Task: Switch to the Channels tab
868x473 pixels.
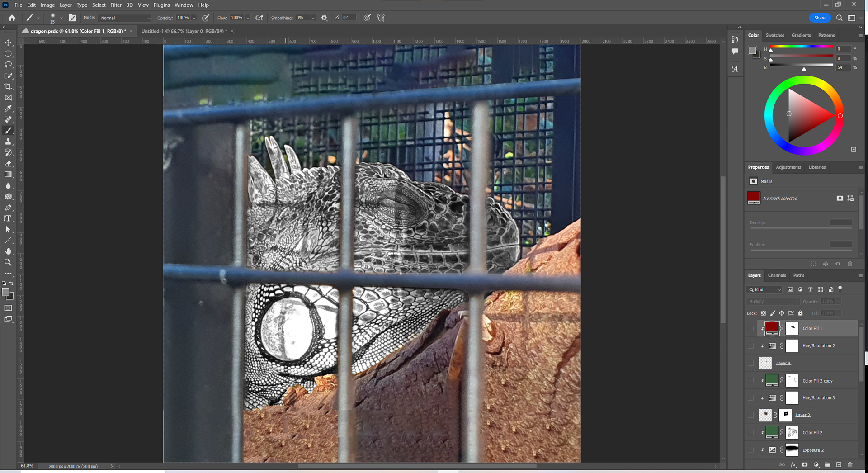Action: [777, 275]
